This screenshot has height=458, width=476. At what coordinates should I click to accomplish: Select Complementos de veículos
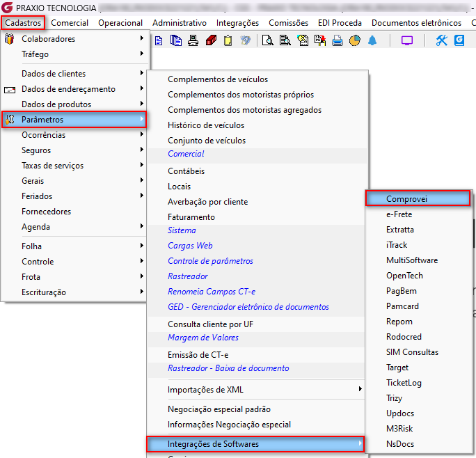pyautogui.click(x=257, y=79)
